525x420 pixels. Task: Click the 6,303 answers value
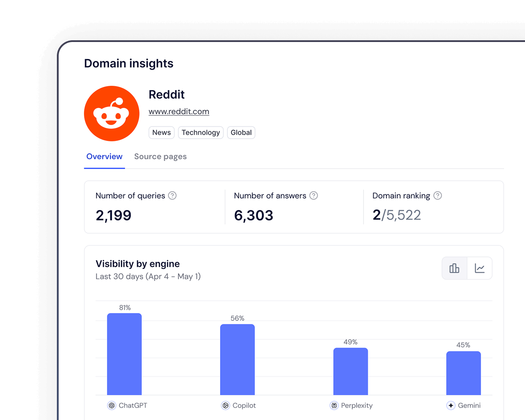254,215
